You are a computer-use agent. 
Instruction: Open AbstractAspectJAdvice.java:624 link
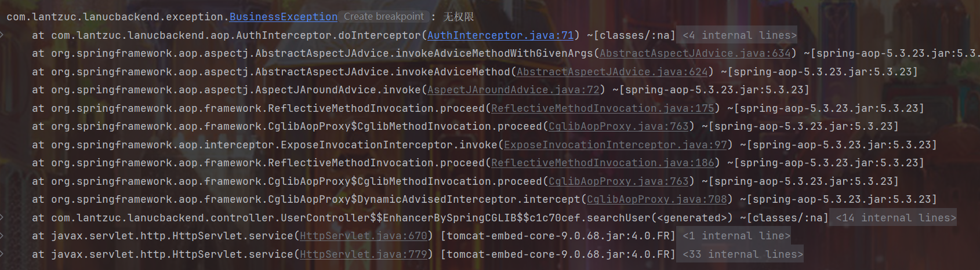[612, 72]
